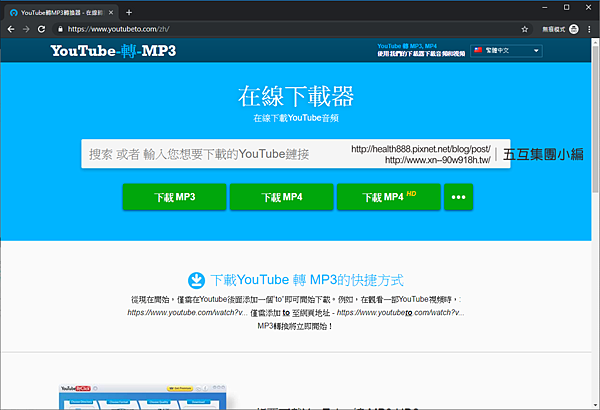Click the 下載 MP3 button
The width and height of the screenshot is (600, 410).
(x=174, y=197)
